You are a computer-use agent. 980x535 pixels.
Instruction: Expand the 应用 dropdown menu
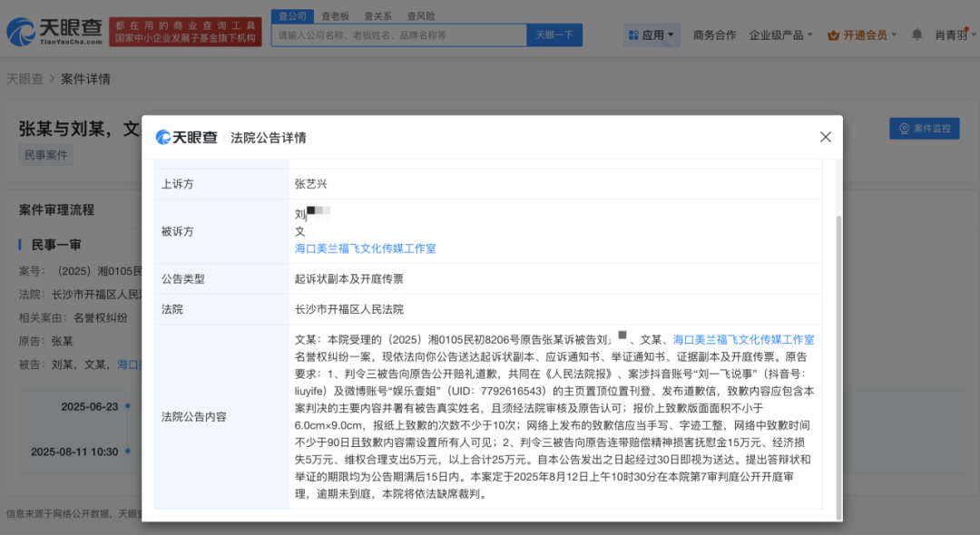pyautogui.click(x=652, y=35)
